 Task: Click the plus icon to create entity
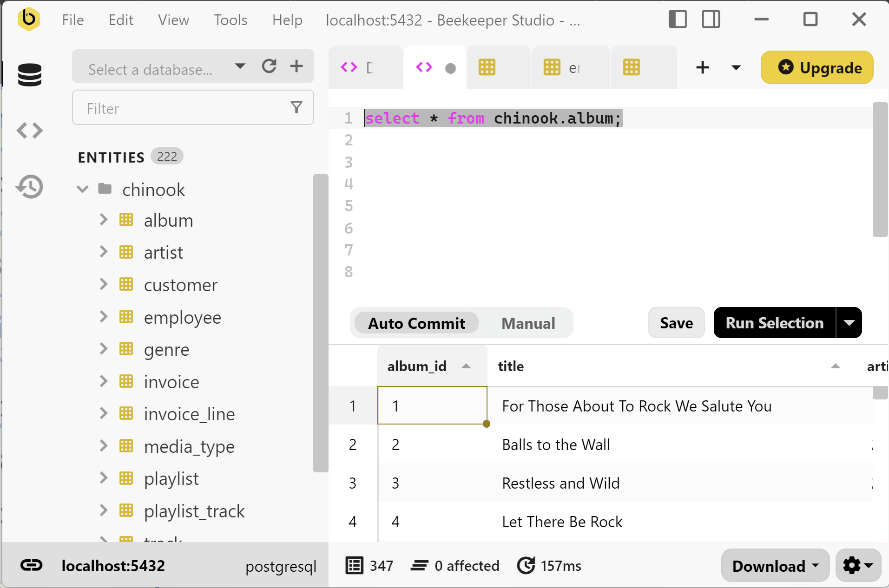coord(296,66)
